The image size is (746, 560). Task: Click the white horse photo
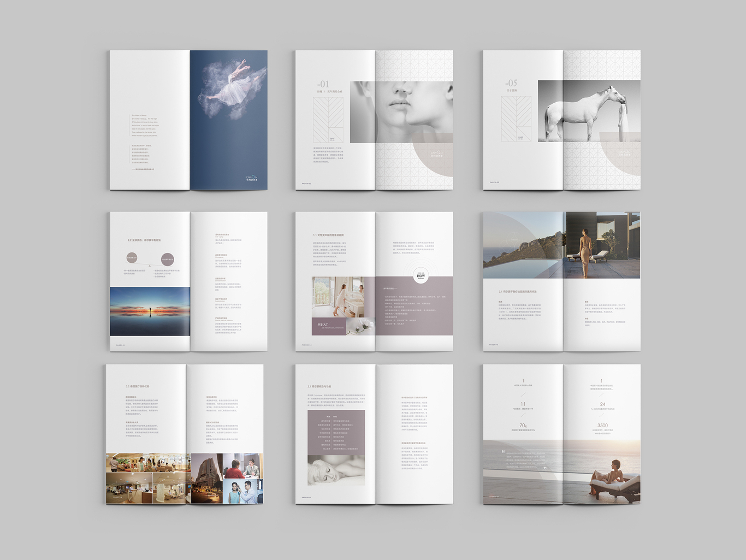pos(589,111)
